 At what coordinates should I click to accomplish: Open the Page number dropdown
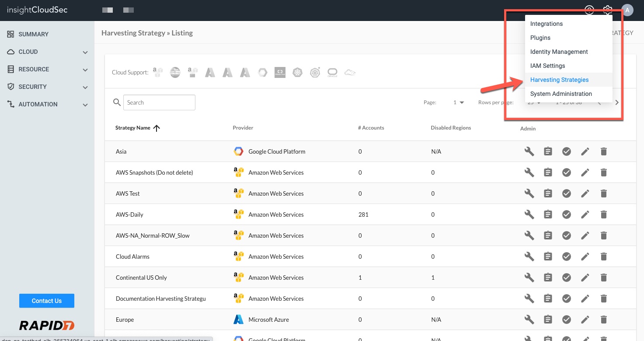459,102
